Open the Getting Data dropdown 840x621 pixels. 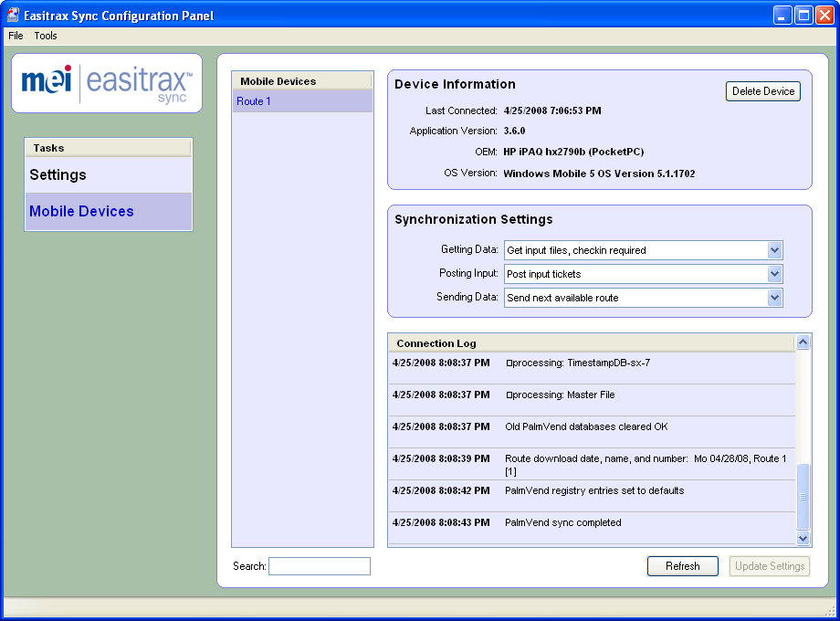774,250
